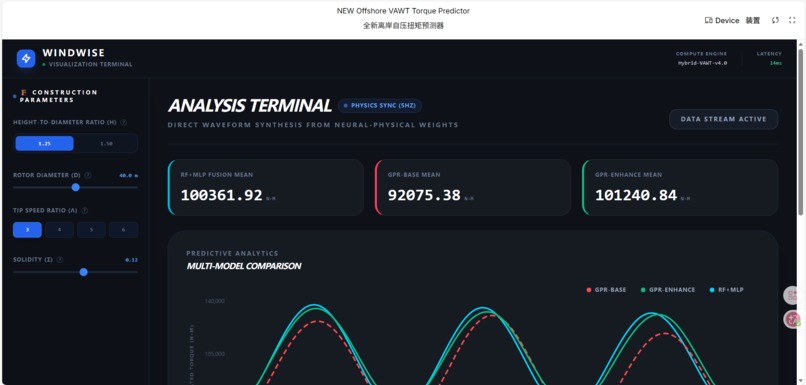Toggle GPR-BASE series in chart legend
The image size is (806, 385).
[x=607, y=290]
